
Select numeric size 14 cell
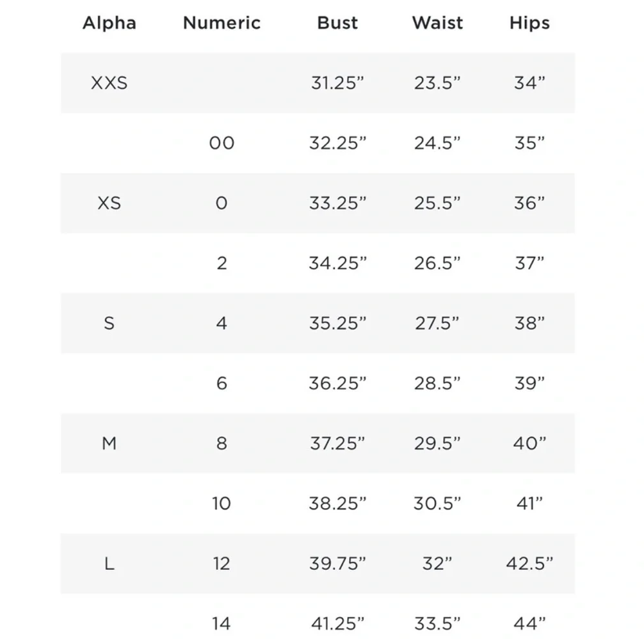tap(222, 623)
